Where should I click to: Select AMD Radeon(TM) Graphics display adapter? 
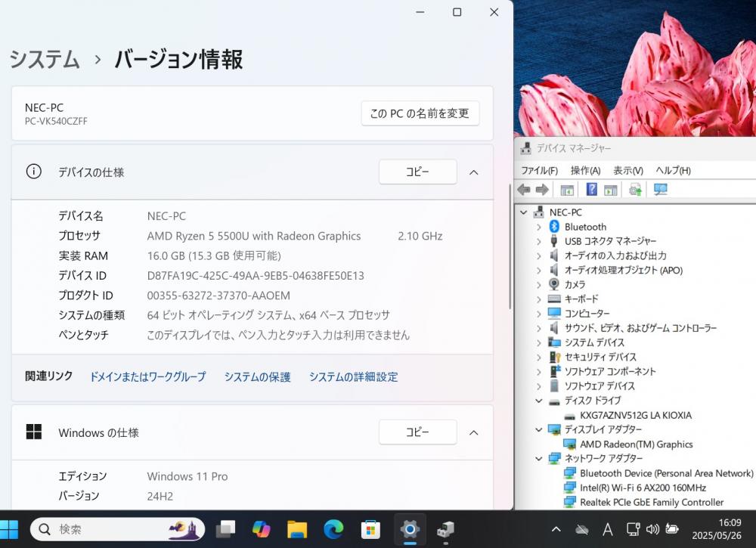pyautogui.click(x=636, y=444)
